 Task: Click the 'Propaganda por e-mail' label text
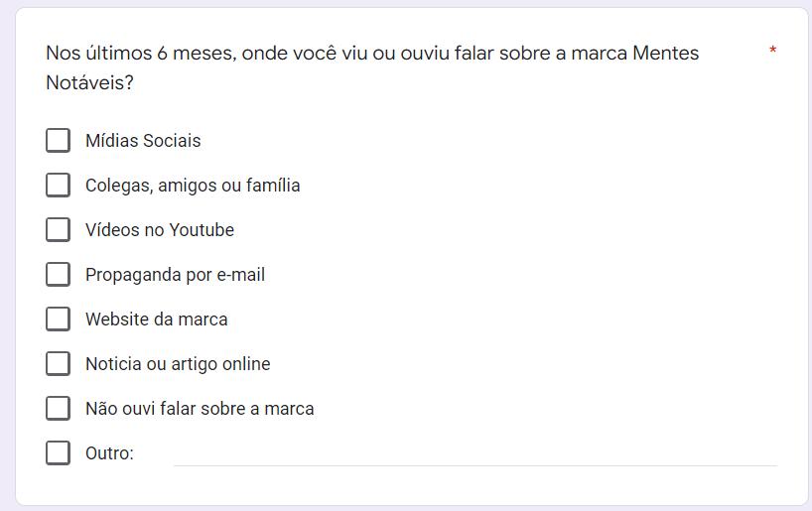tap(175, 275)
